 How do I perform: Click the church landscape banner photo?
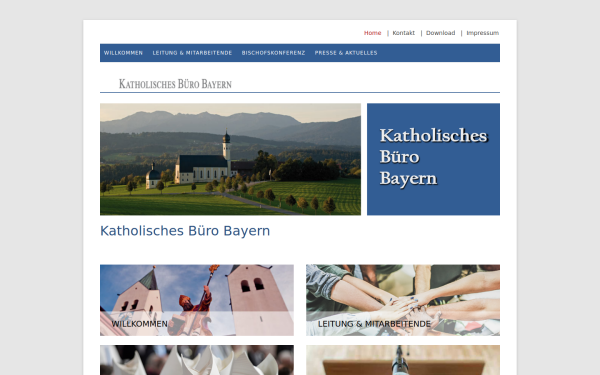[x=230, y=159]
